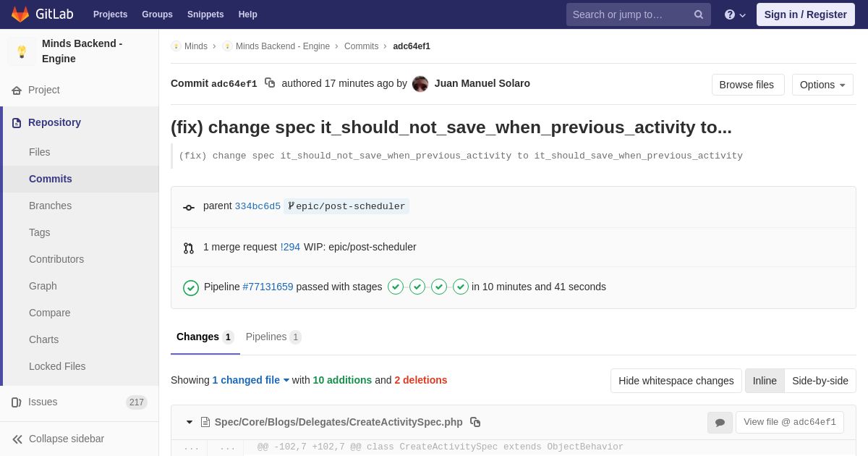Click the second pipeline stage checkmark

click(x=417, y=287)
